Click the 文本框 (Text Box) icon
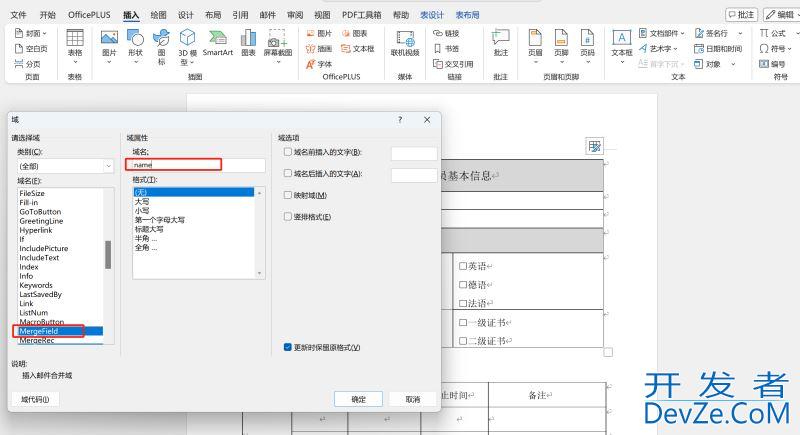800x435 pixels. [x=622, y=40]
